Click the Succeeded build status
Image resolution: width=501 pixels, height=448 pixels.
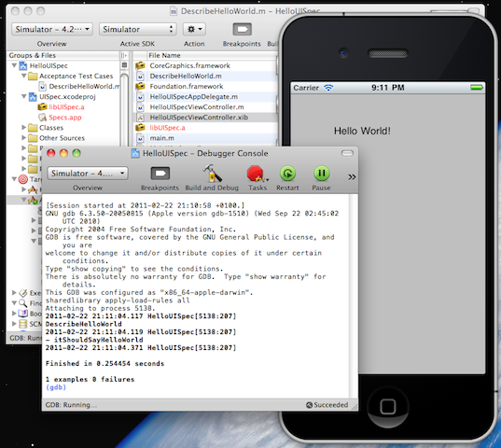point(327,405)
